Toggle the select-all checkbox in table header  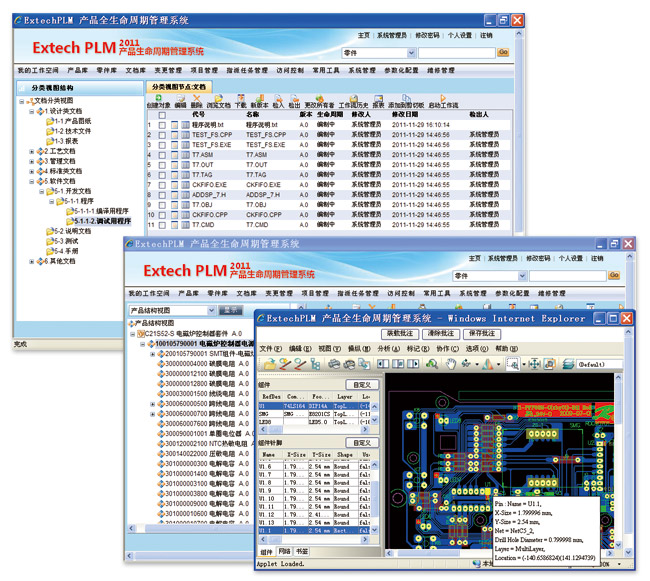162,115
